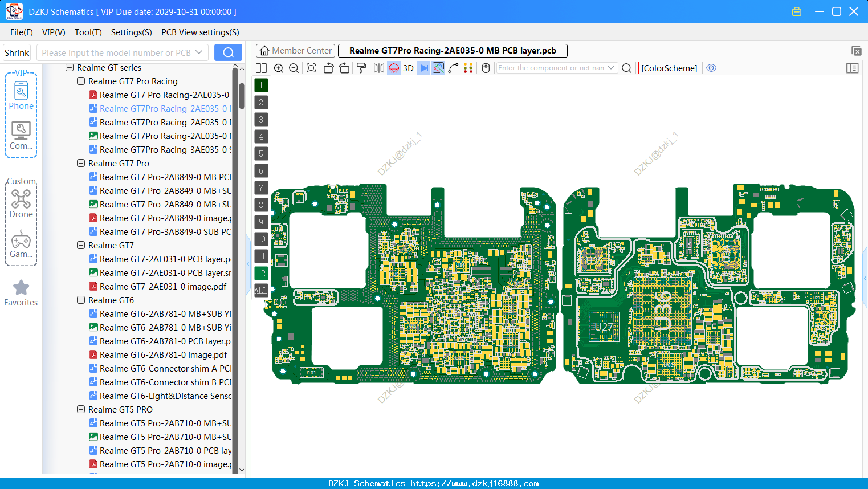Toggle the net connection display tool
868x489 pixels.
pyautogui.click(x=438, y=68)
